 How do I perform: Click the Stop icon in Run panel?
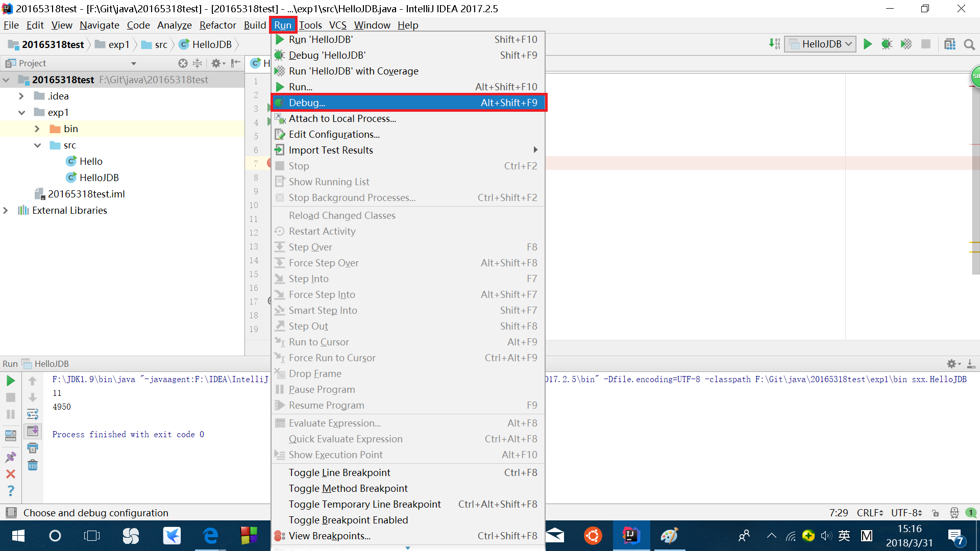pyautogui.click(x=11, y=397)
